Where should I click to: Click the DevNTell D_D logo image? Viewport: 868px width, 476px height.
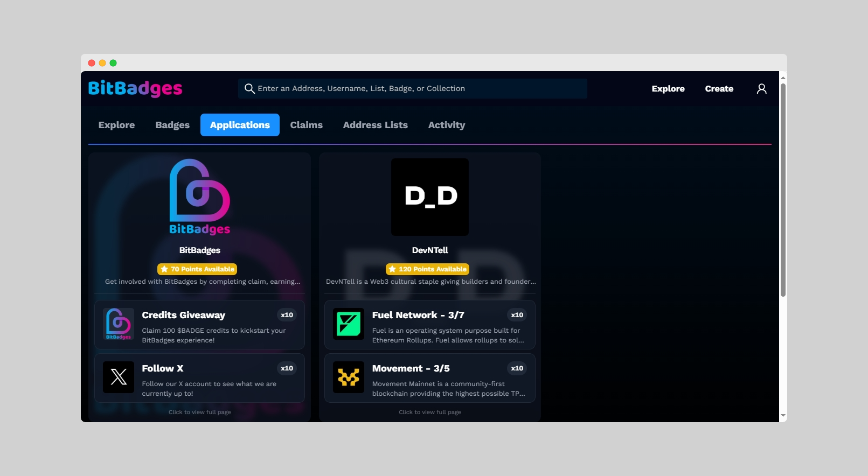point(430,197)
